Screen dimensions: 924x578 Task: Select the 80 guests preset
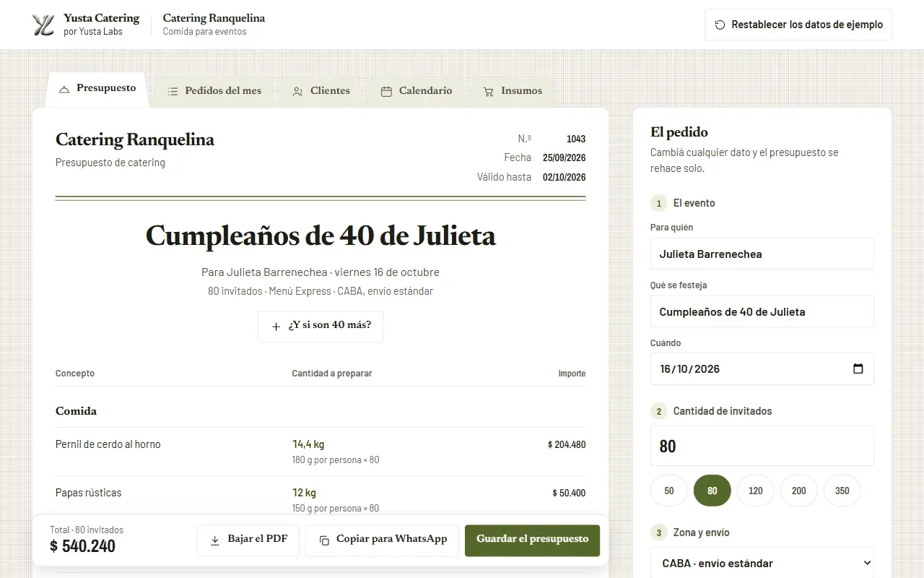(712, 491)
